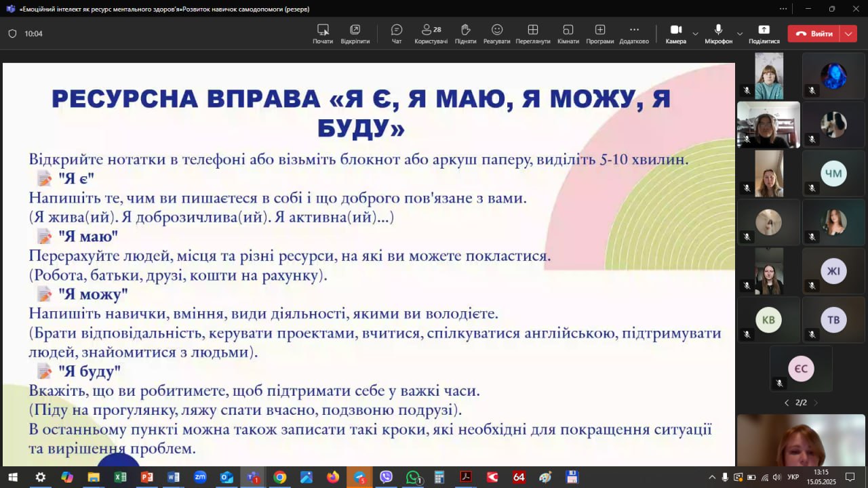Open the Chat panel
The width and height of the screenshot is (868, 488).
click(x=397, y=33)
